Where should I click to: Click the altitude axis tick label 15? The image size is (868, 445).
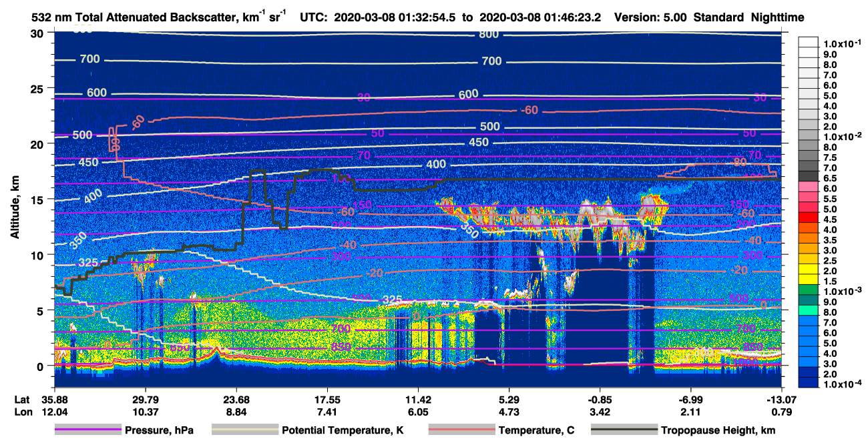point(39,199)
